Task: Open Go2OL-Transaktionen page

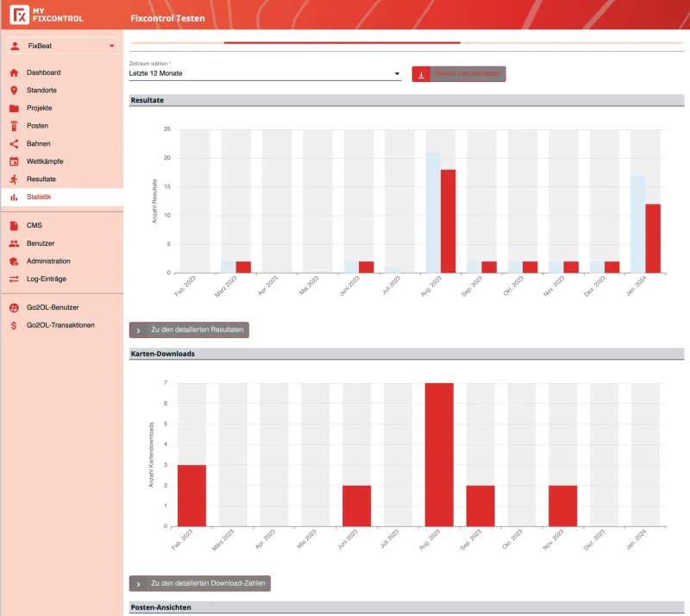Action: tap(62, 325)
